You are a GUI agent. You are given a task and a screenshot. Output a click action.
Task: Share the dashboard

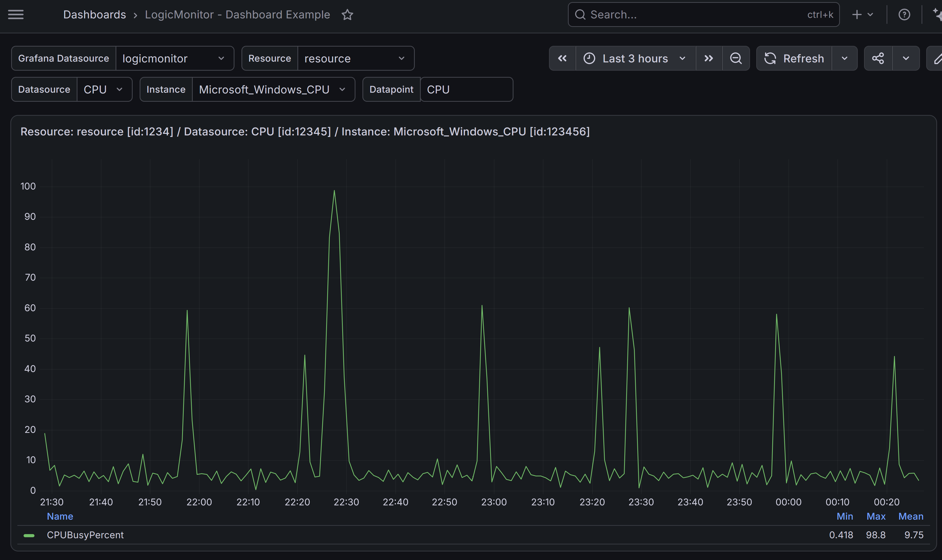(878, 59)
